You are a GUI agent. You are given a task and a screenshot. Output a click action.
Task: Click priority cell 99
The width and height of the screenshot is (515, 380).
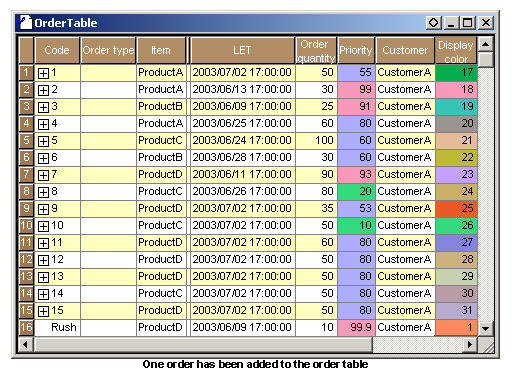pos(356,89)
